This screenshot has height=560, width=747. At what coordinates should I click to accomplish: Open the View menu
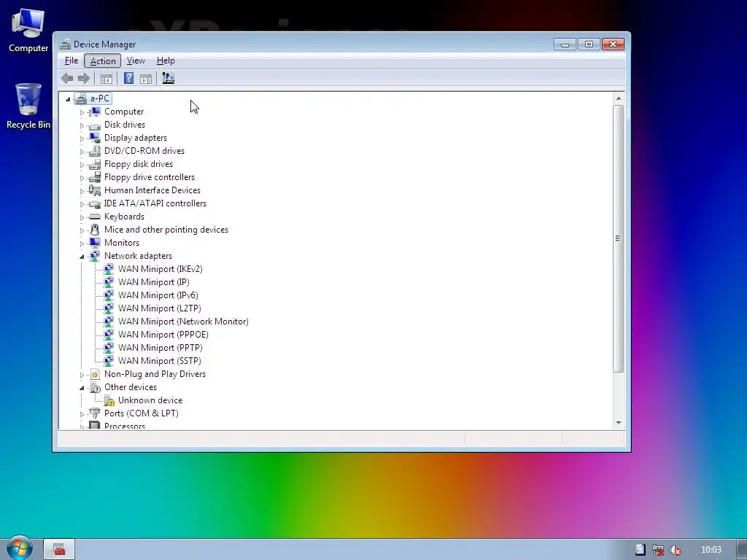click(x=136, y=61)
